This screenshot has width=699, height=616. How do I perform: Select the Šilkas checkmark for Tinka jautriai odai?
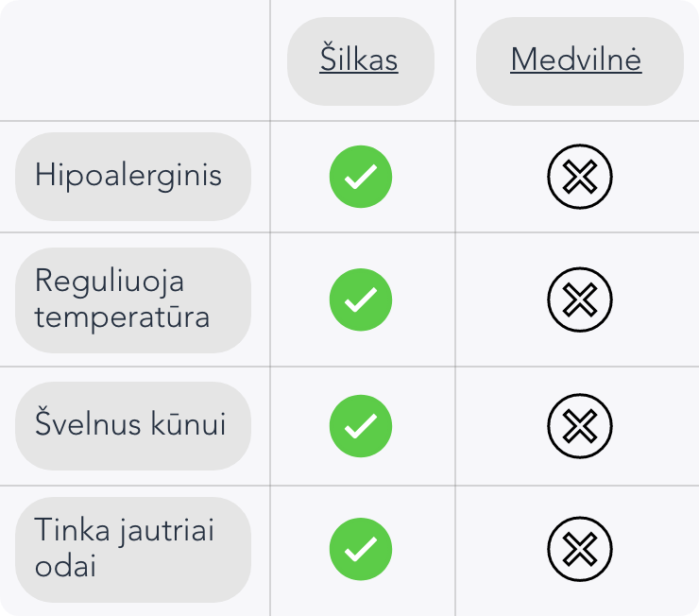(360, 549)
